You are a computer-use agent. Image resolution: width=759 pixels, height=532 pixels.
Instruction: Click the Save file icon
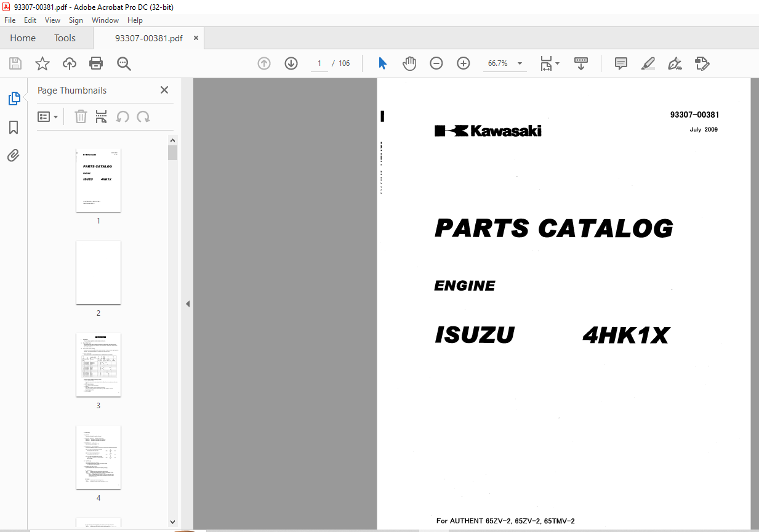(15, 63)
